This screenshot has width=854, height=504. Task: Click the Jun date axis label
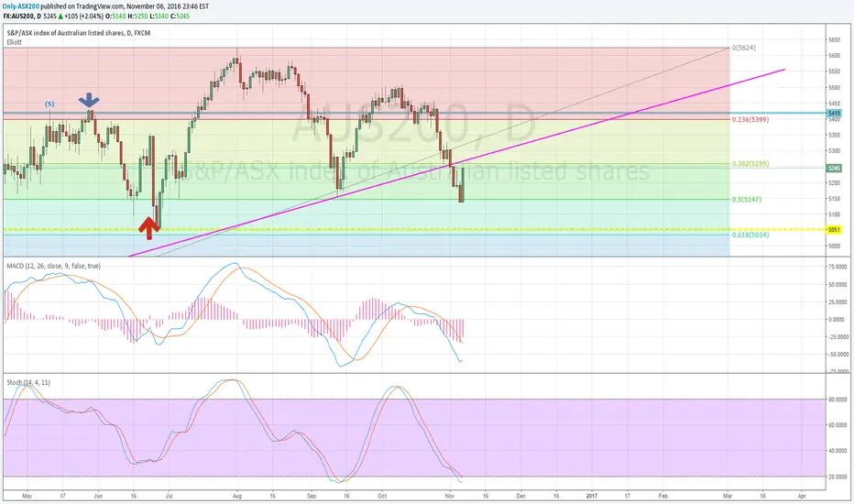point(98,496)
